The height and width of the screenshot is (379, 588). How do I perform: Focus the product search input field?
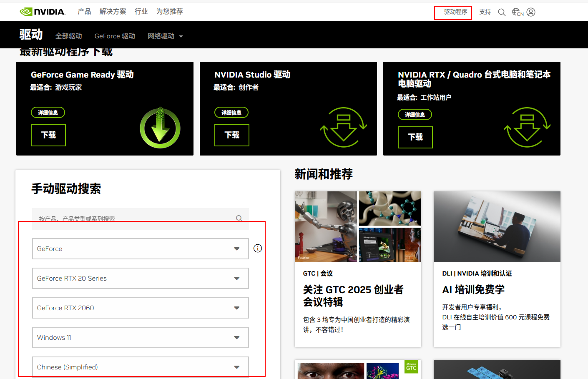pos(141,218)
